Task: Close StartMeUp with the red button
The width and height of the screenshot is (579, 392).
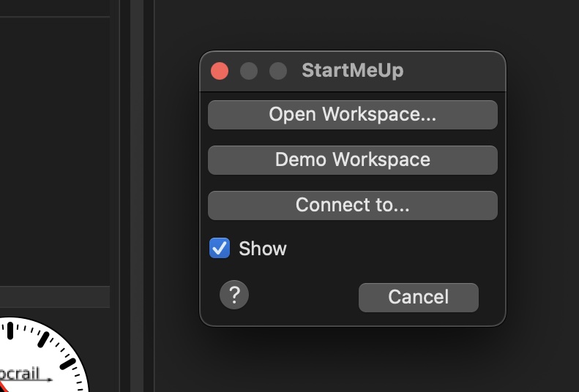Action: click(x=220, y=71)
